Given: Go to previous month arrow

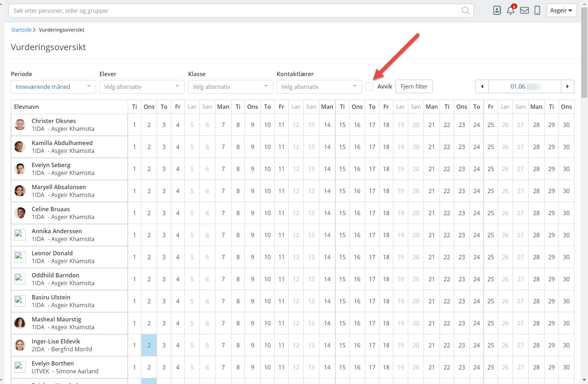Looking at the screenshot, I should coord(482,86).
